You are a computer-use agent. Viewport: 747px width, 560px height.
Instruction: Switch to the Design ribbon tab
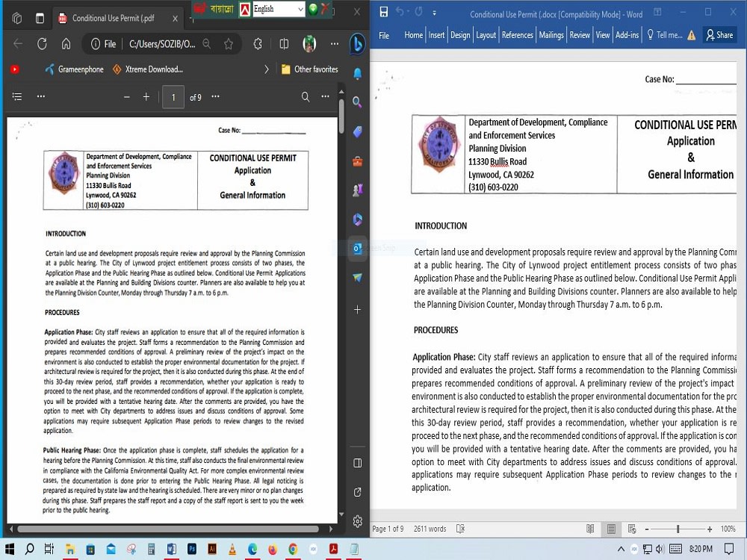pyautogui.click(x=460, y=35)
